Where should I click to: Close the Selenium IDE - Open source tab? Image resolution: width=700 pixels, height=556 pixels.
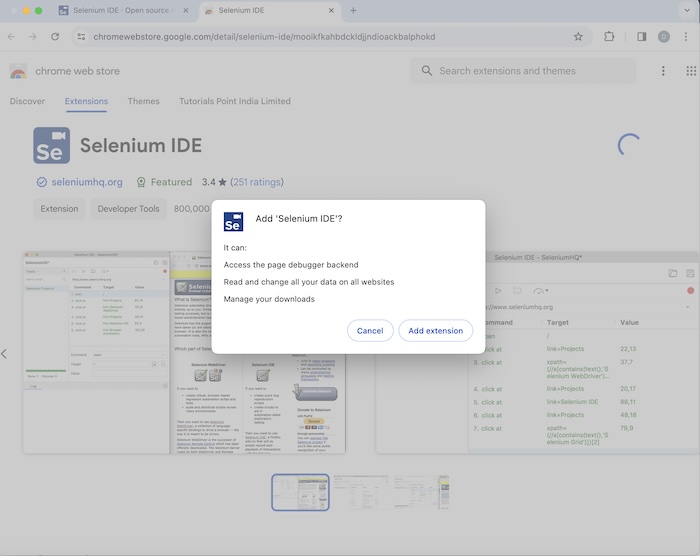[x=186, y=10]
